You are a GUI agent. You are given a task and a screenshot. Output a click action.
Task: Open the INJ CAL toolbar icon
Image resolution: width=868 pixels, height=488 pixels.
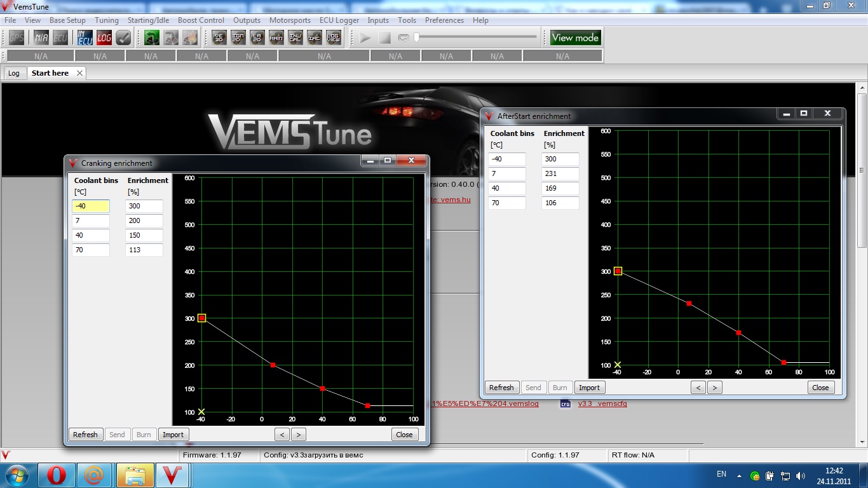click(x=295, y=38)
